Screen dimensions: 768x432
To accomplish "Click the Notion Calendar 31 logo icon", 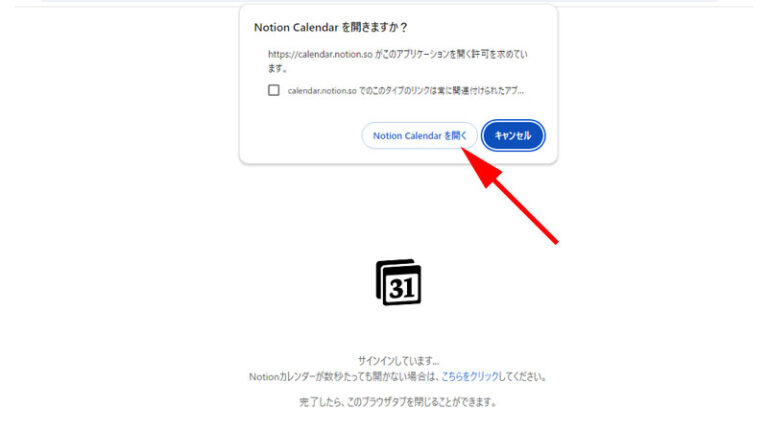I will coord(398,282).
